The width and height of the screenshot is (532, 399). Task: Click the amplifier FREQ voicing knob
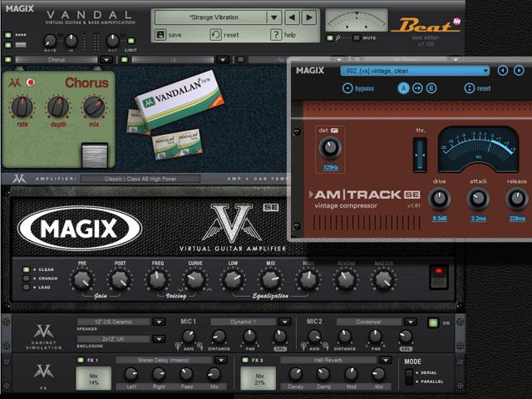coord(157,280)
